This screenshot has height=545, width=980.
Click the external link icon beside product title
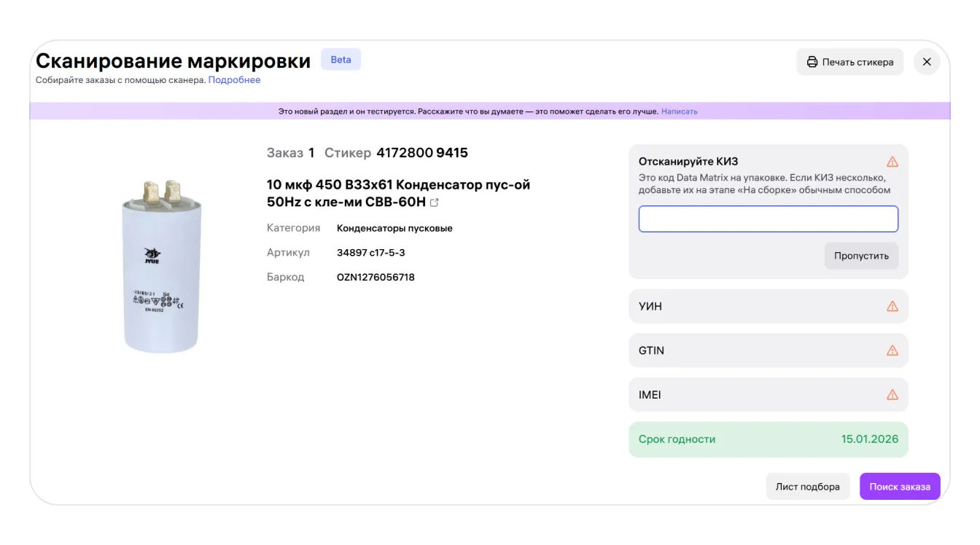(435, 203)
